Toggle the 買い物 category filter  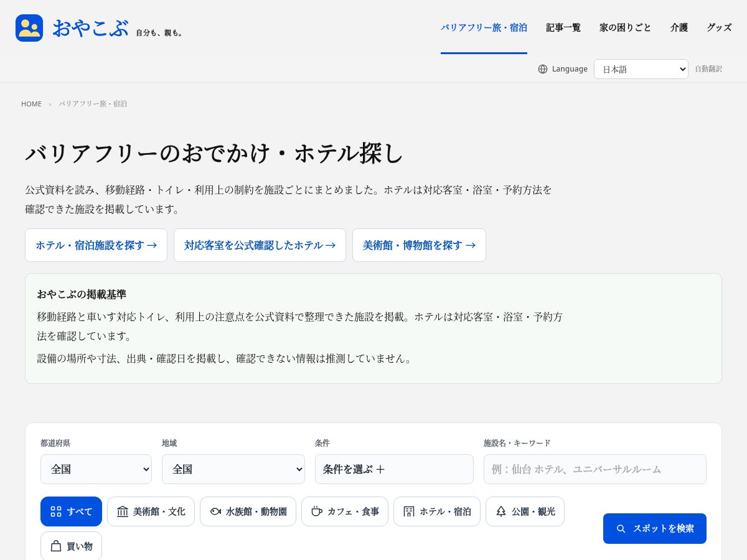71,546
